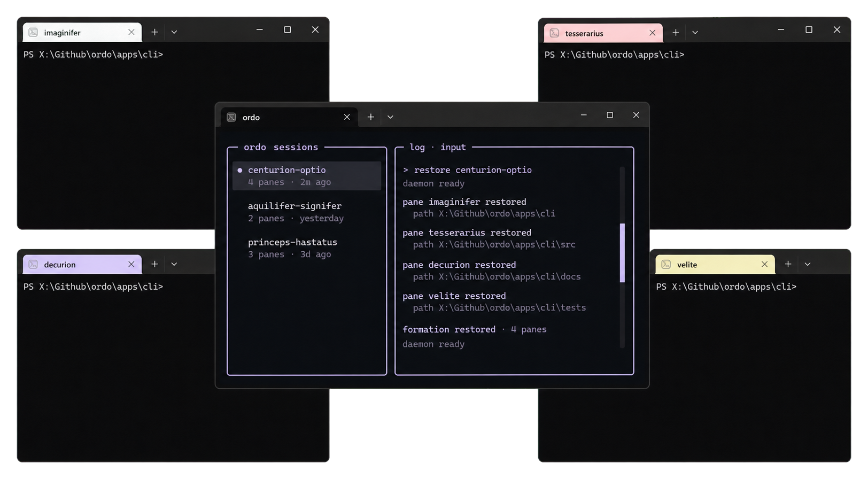Open the profile dropdown in velite window
The width and height of the screenshot is (868, 479).
click(808, 264)
